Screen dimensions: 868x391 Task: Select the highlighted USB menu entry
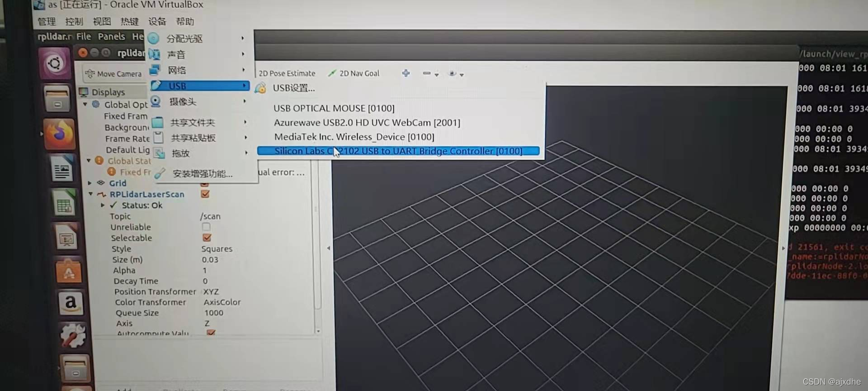(x=200, y=86)
